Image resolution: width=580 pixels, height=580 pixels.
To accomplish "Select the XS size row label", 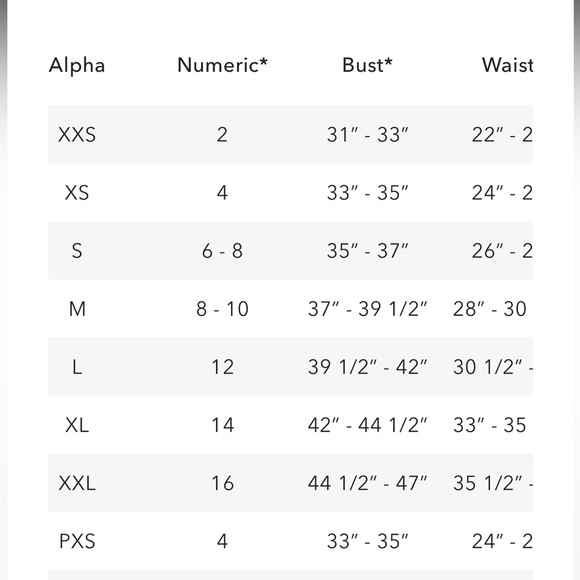I will click(x=77, y=192).
